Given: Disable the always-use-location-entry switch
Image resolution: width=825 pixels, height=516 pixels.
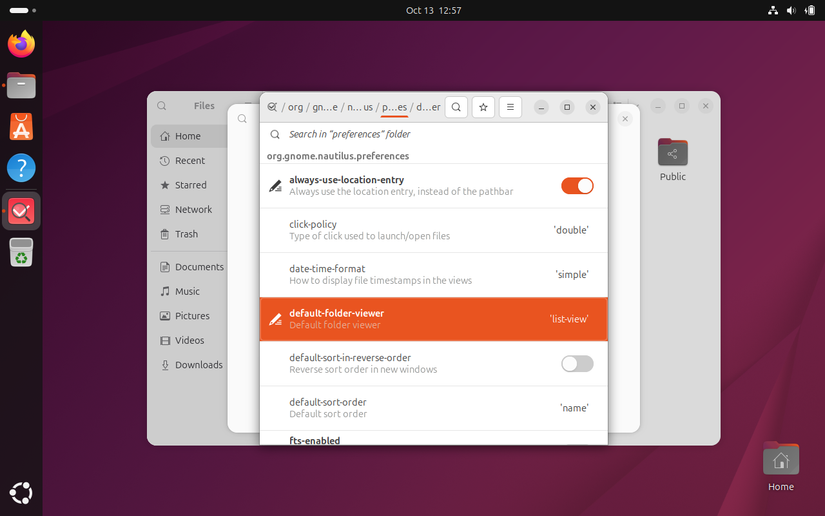Looking at the screenshot, I should tap(577, 186).
